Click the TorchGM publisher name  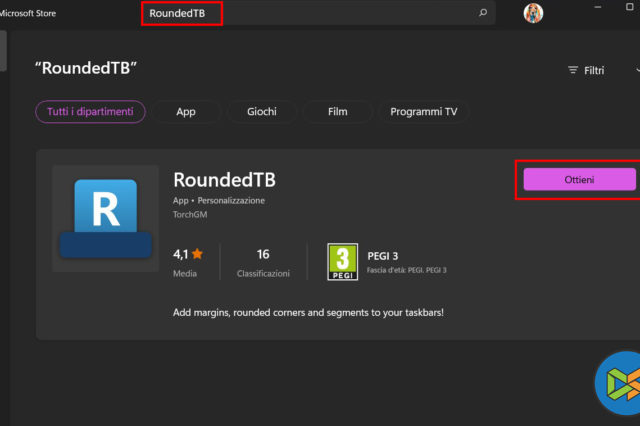click(x=190, y=214)
